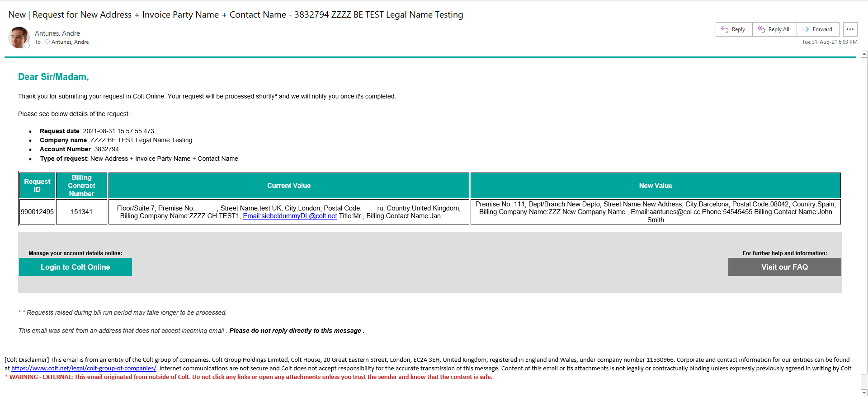Click the email subject line text
This screenshot has width=868, height=397.
point(236,15)
